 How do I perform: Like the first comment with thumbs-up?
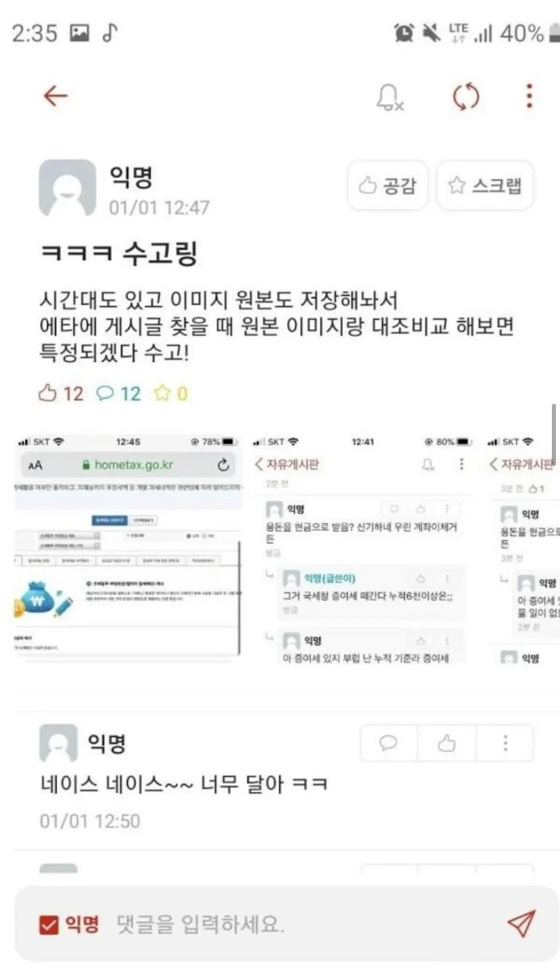coord(447,744)
